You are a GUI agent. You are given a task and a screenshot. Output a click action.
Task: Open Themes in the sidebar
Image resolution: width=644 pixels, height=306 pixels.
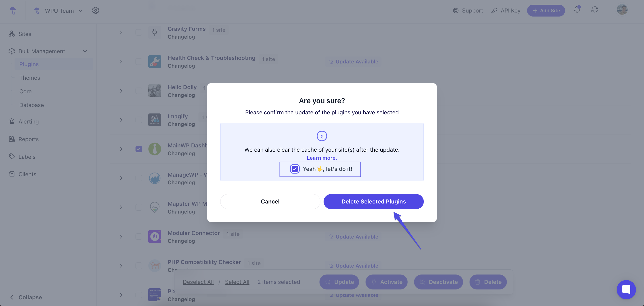(30, 78)
